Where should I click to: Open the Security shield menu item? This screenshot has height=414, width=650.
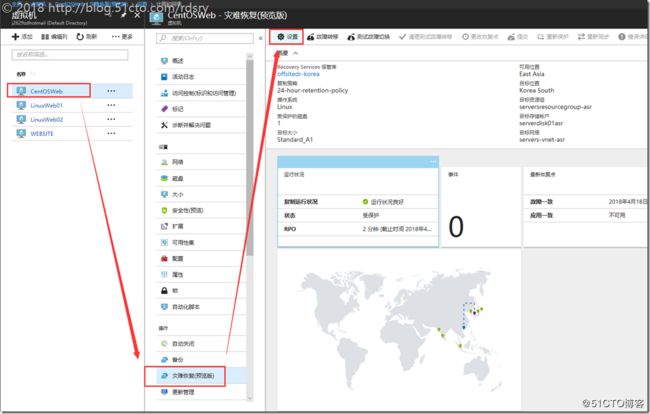coord(201,211)
